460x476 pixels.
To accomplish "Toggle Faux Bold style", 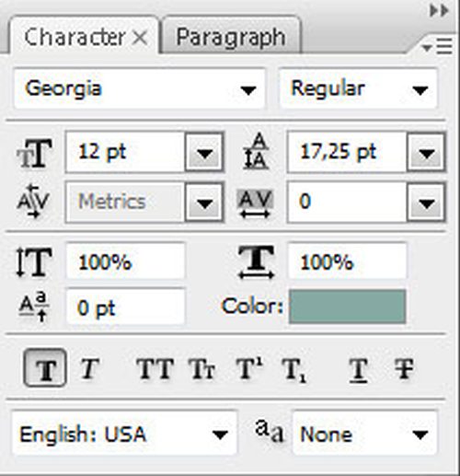I will click(45, 367).
